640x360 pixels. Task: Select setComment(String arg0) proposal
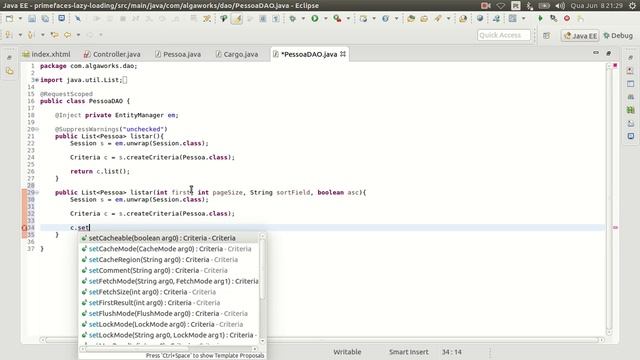pos(169,270)
